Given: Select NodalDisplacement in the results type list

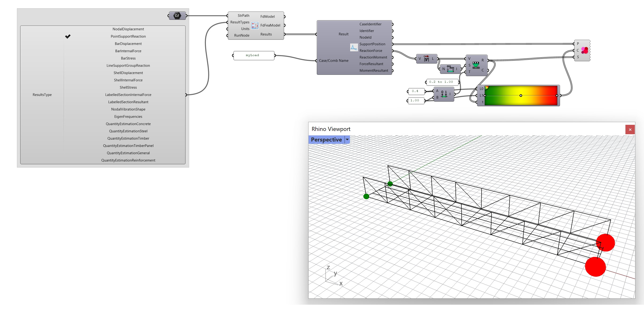Looking at the screenshot, I should tap(128, 29).
